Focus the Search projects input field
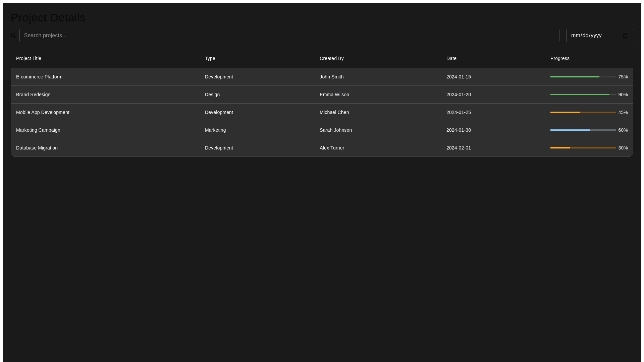Image resolution: width=644 pixels, height=362 pixels. coord(289,36)
